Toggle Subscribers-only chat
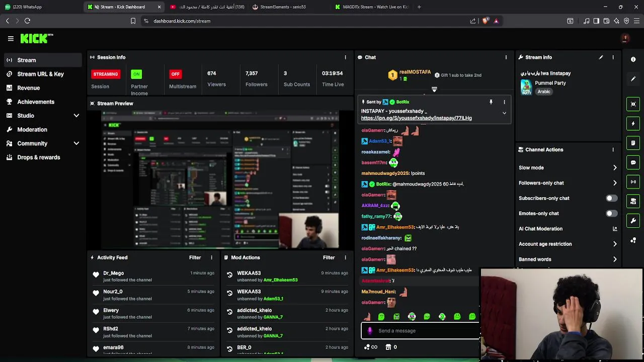Image resolution: width=644 pixels, height=362 pixels. [611, 198]
